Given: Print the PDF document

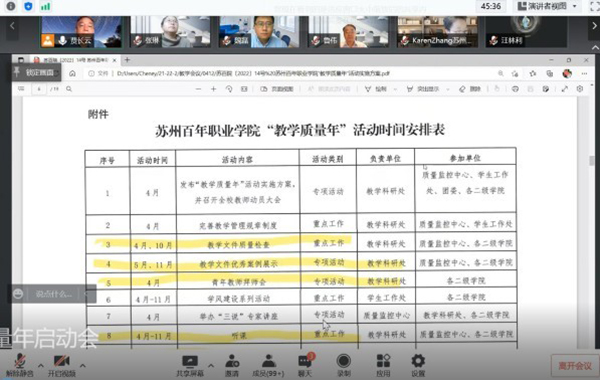Looking at the screenshot, I should 515,89.
